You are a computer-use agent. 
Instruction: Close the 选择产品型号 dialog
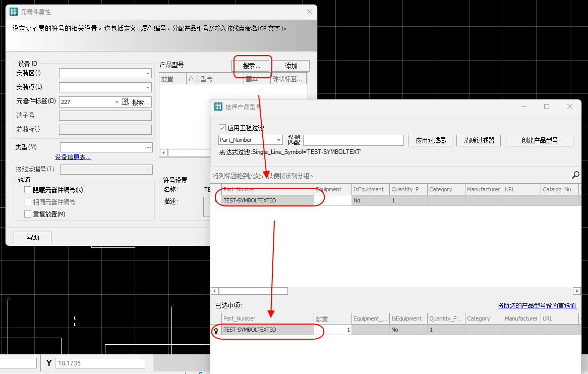[x=570, y=106]
